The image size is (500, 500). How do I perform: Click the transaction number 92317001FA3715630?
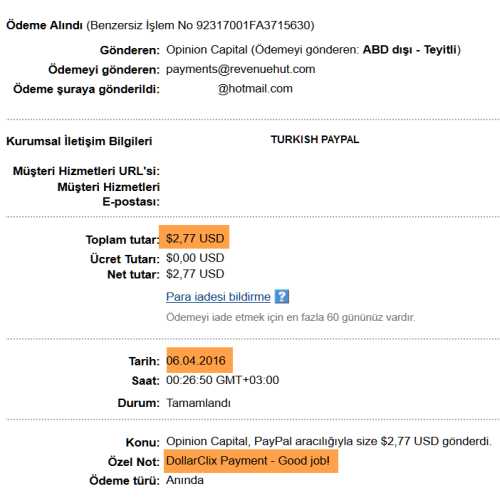click(x=253, y=25)
